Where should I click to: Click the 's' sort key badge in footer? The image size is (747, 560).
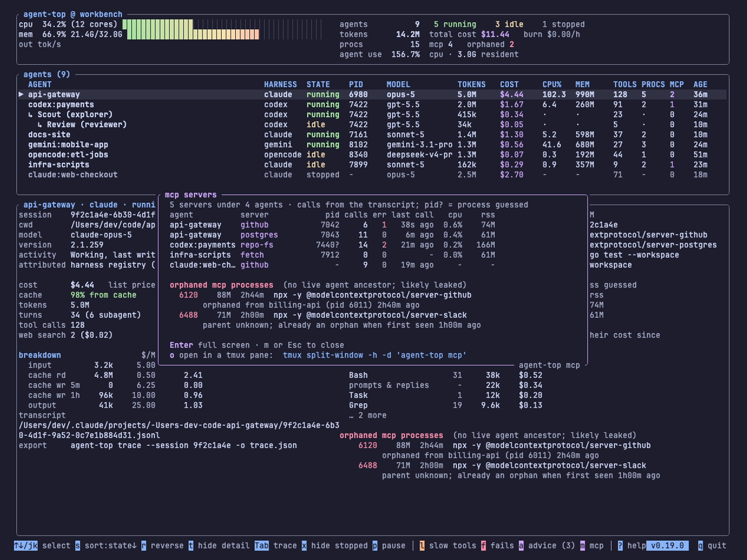coord(78,545)
